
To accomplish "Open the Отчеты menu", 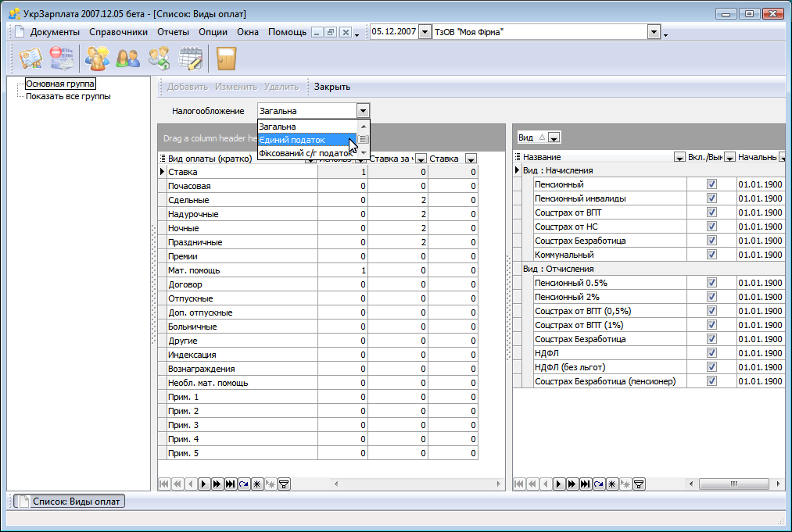I will coord(173,32).
